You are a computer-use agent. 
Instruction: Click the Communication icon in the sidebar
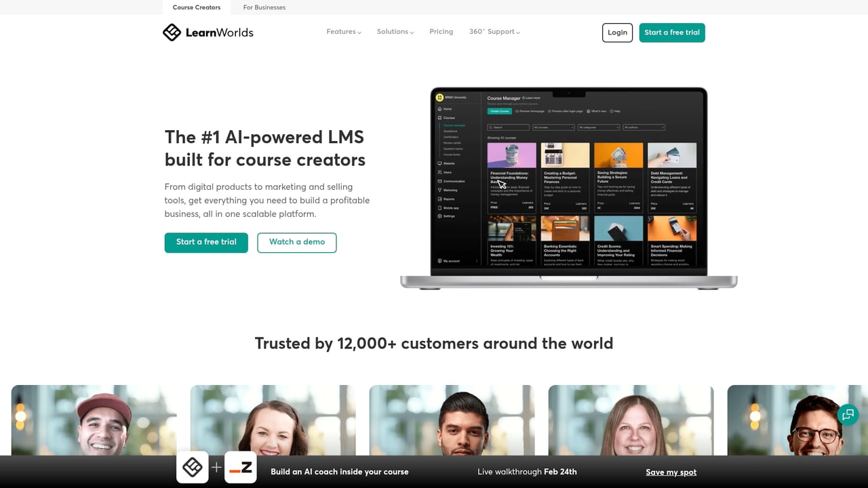click(x=439, y=181)
